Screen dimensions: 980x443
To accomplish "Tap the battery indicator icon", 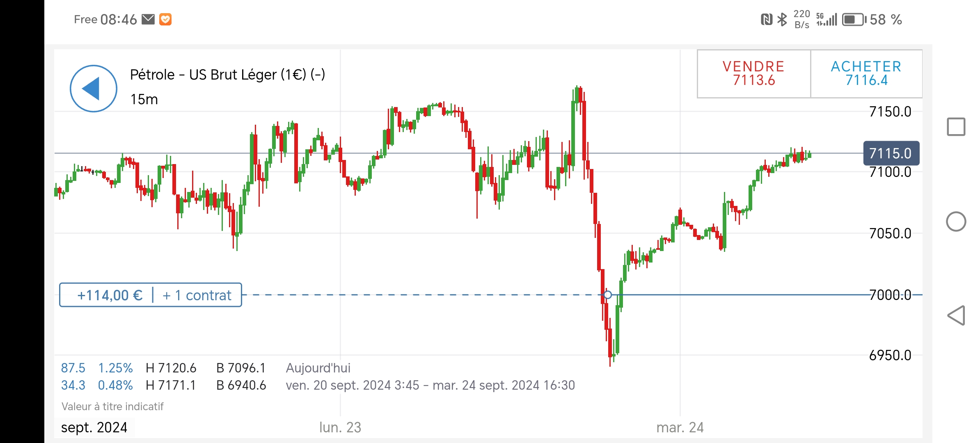I will [854, 20].
